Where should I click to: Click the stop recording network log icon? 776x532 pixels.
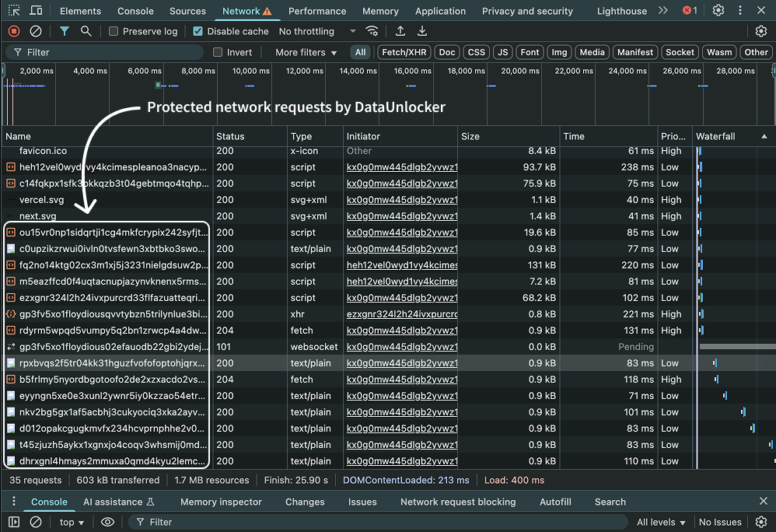(14, 31)
